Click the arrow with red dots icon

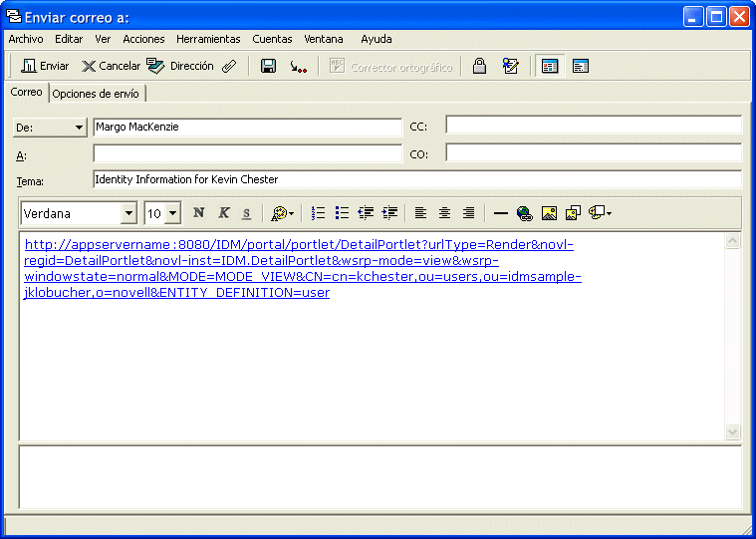299,67
